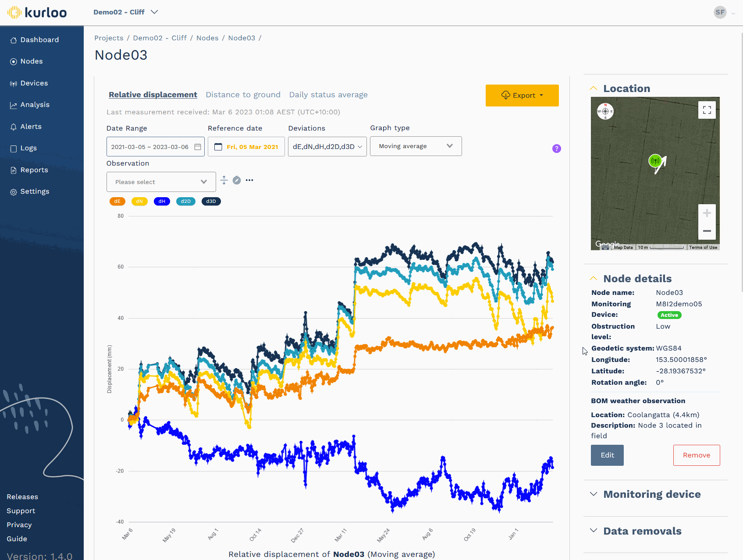Zoom out on the map
743x560 pixels.
tap(707, 231)
